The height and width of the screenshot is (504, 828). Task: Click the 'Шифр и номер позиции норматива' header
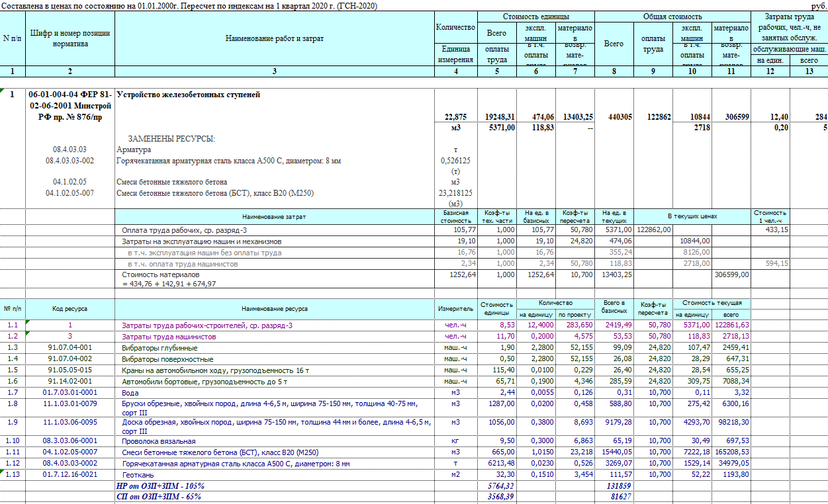(70, 38)
